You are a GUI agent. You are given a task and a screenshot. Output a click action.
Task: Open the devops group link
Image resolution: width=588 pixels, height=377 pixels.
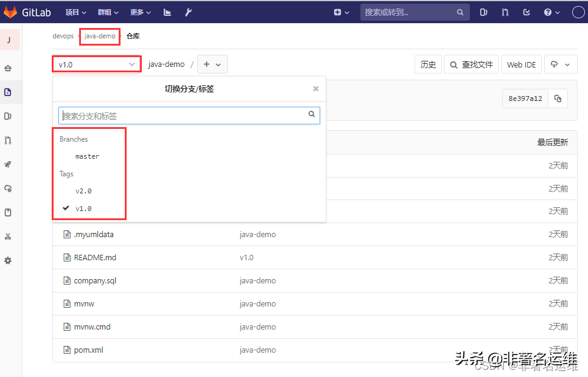[63, 36]
